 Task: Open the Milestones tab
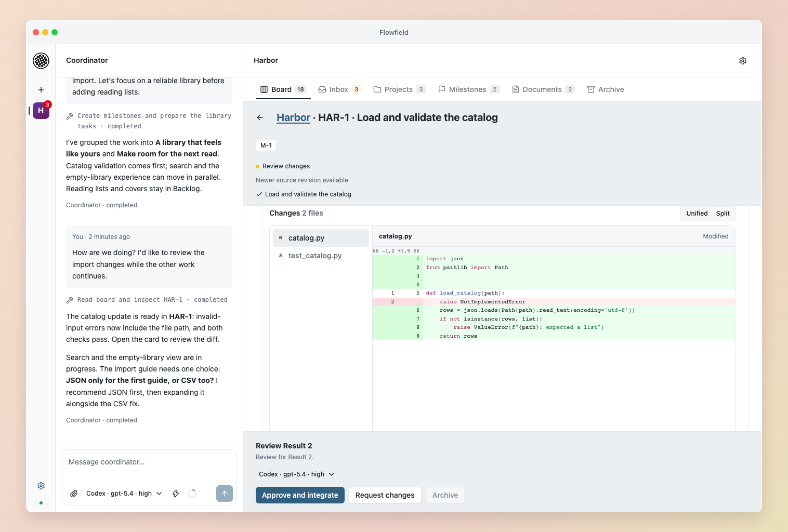point(469,89)
